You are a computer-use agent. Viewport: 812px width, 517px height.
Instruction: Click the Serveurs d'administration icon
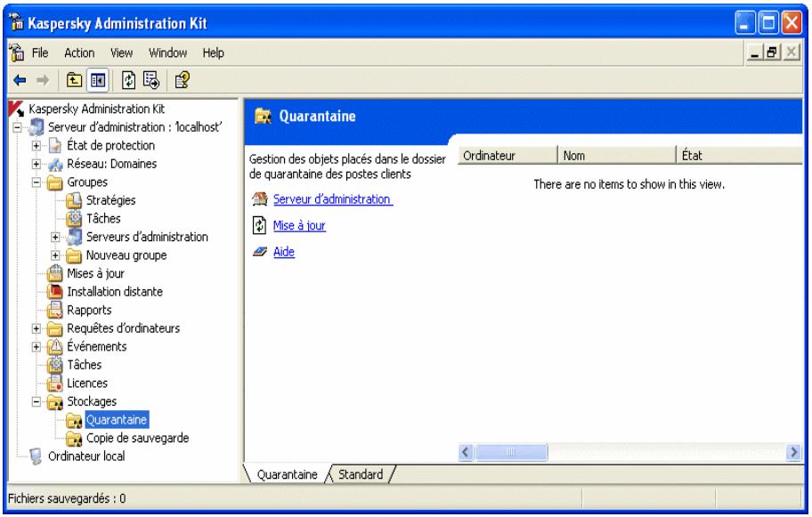coord(75,237)
